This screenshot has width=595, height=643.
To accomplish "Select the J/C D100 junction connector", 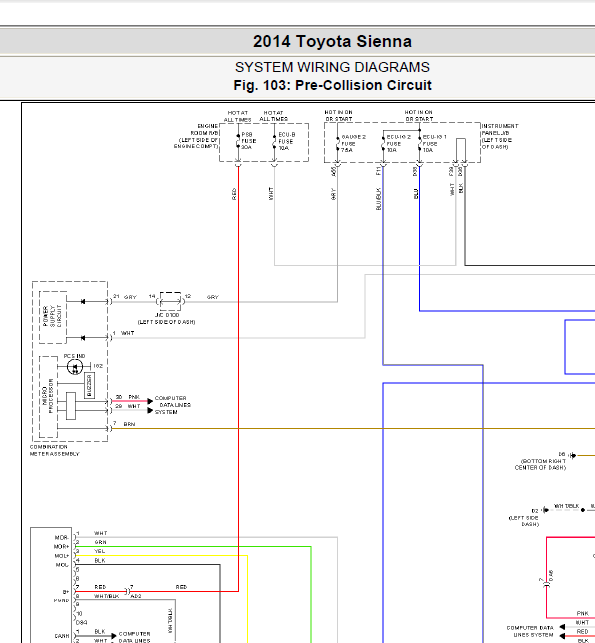I will [170, 301].
